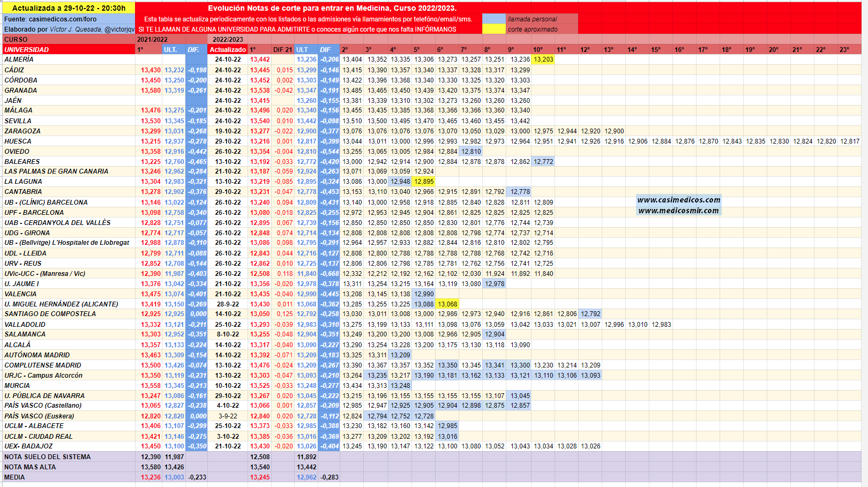This screenshot has height=487, width=868.
Task: Select yellow swatch beside 'corte aproximado'
Action: (493, 29)
